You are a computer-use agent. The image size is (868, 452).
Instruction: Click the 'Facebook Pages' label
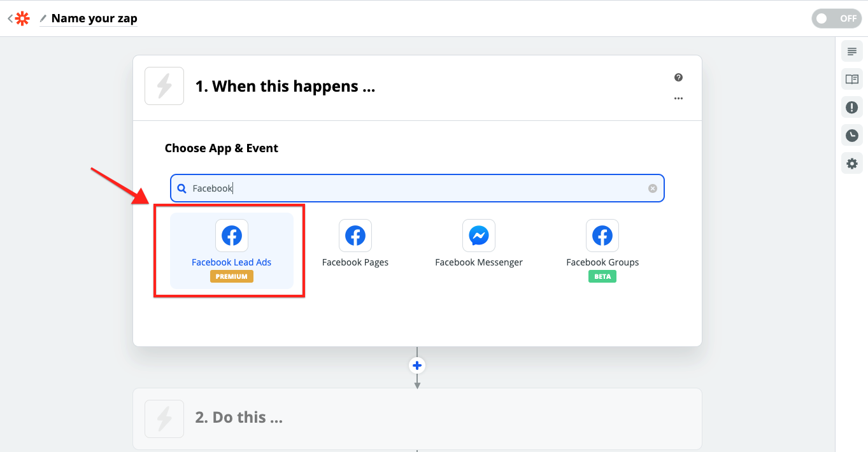[x=355, y=262]
